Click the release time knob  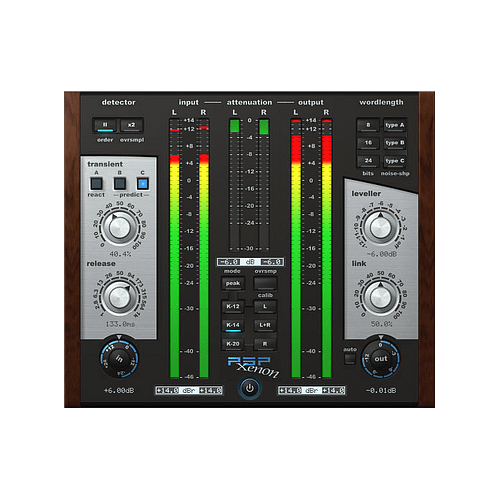(119, 297)
